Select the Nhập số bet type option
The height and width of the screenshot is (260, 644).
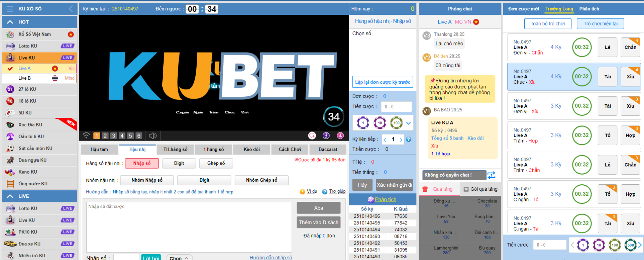tap(142, 163)
